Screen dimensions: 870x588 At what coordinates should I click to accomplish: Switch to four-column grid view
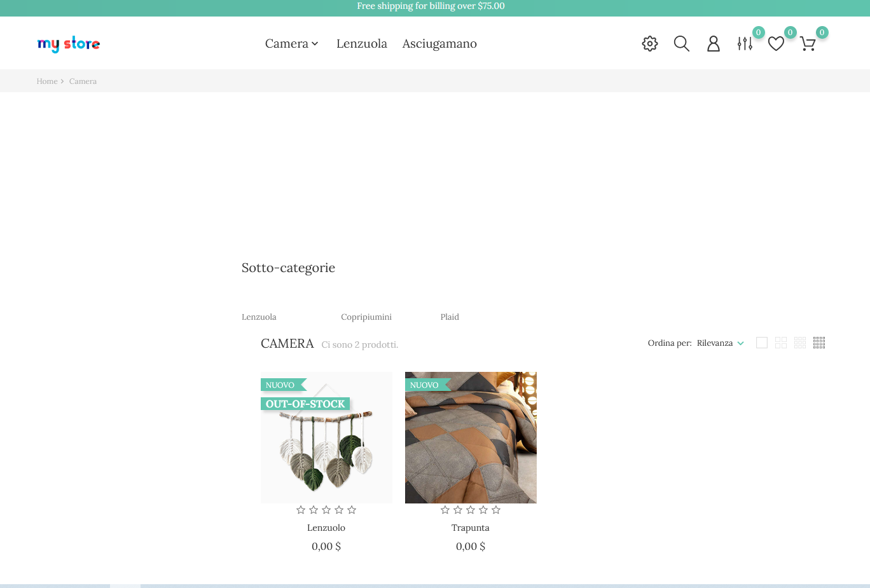point(819,343)
